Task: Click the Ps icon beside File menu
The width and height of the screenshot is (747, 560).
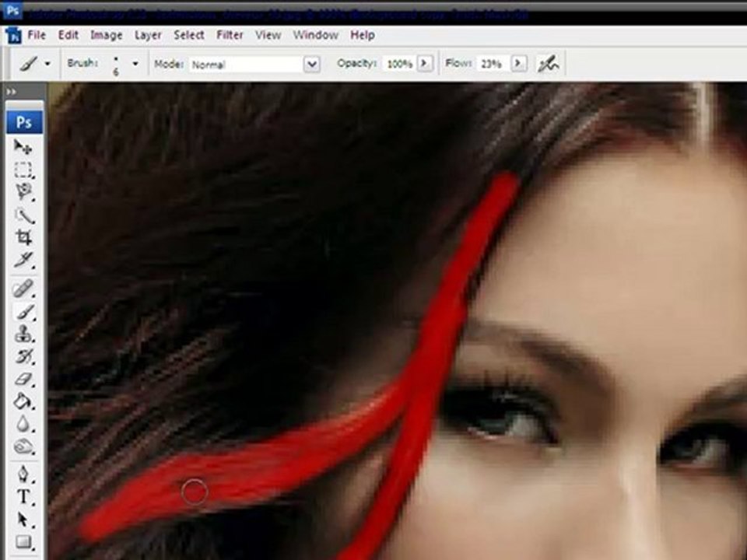Action: 14,35
